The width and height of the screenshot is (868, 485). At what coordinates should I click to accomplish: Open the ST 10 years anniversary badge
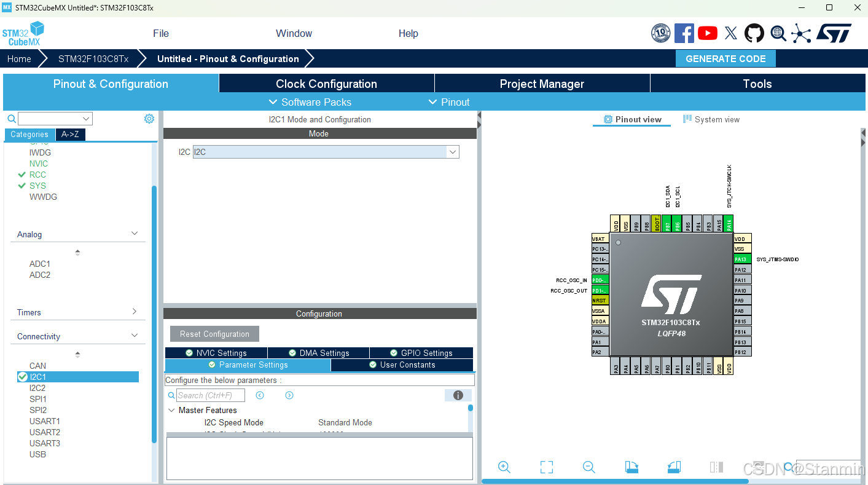[x=661, y=33]
